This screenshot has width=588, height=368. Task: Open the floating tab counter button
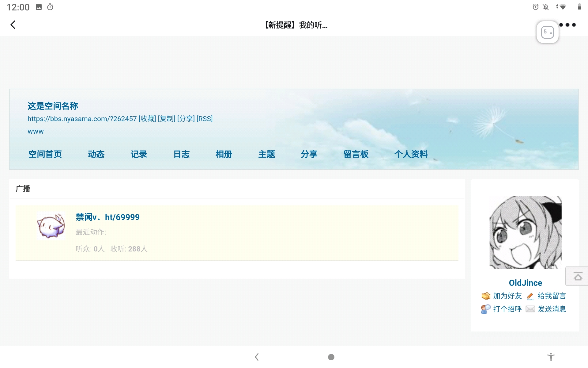[547, 32]
